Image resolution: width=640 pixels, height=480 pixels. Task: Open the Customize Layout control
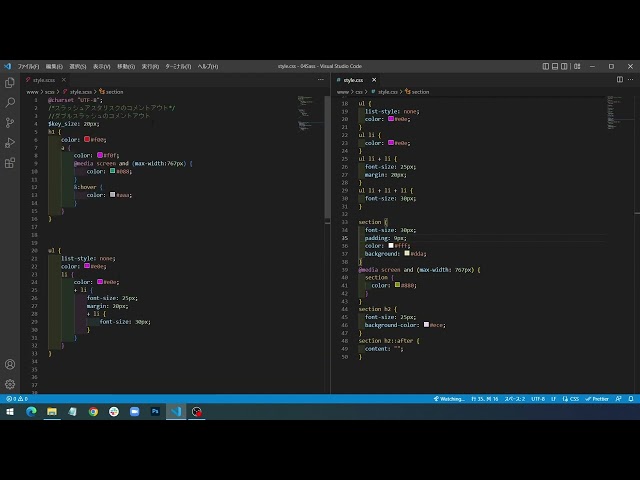coord(577,66)
